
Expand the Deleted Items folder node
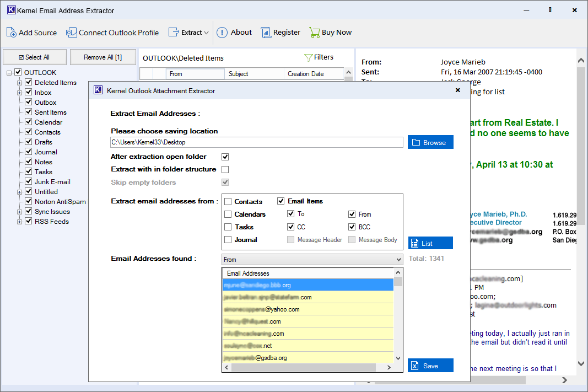[19, 83]
